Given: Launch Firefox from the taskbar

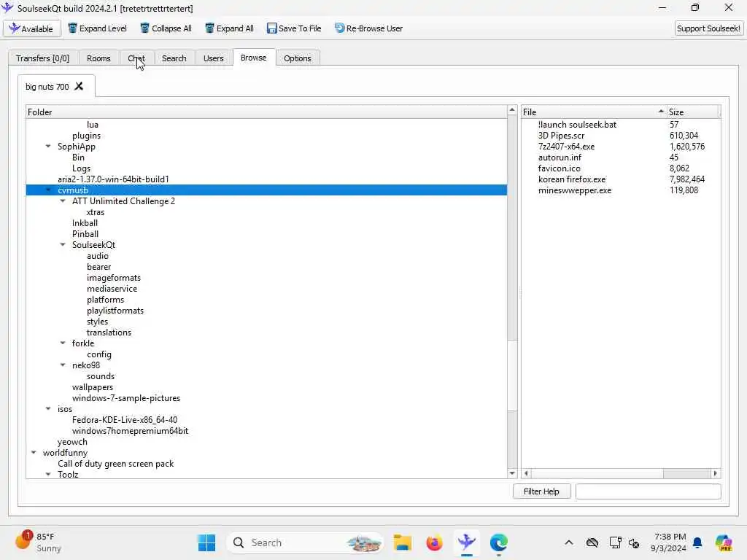Looking at the screenshot, I should pos(434,542).
